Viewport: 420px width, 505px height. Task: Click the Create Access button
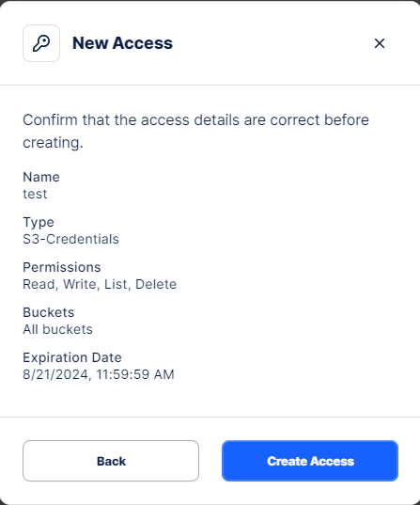click(x=310, y=461)
